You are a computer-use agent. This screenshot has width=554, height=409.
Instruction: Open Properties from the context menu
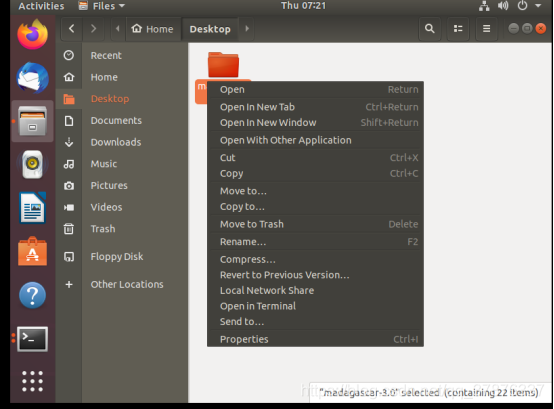316,339
